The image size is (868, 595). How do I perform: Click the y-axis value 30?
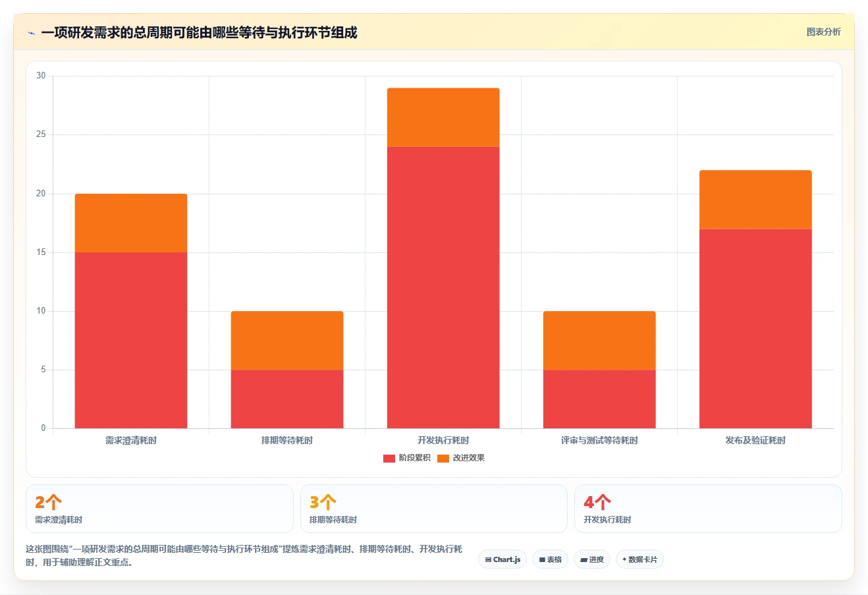coord(41,76)
